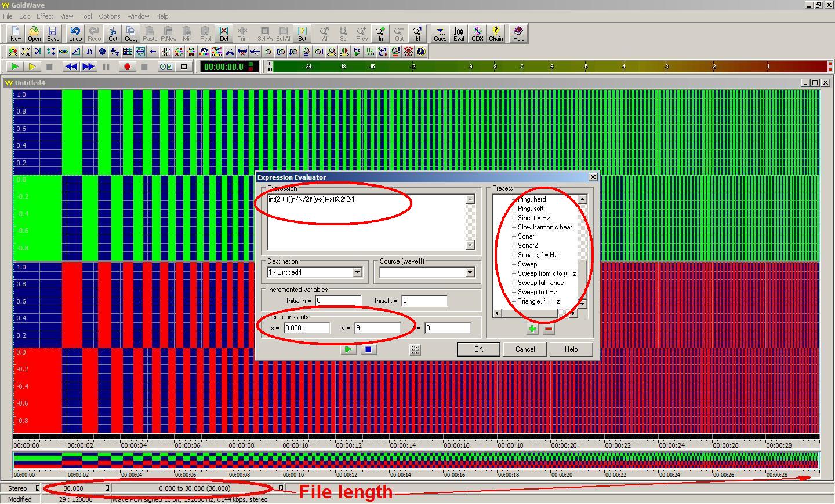
Task: Open the Cues toolbar button
Action: point(440,34)
